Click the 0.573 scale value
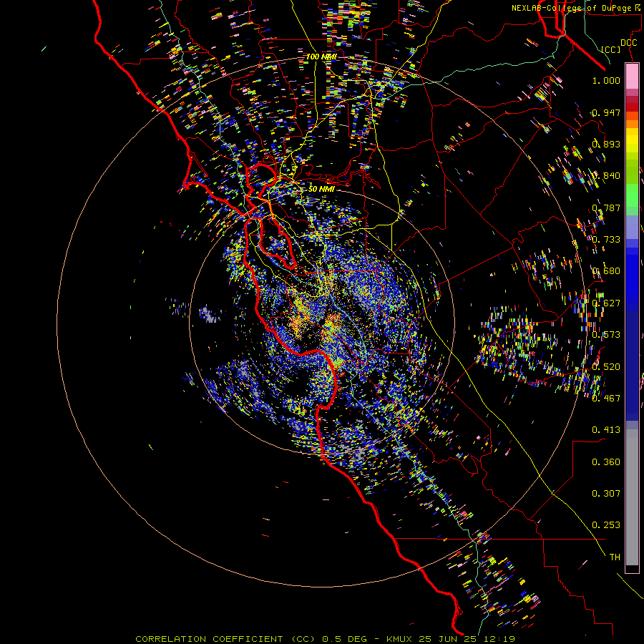The image size is (644, 644). 606,335
